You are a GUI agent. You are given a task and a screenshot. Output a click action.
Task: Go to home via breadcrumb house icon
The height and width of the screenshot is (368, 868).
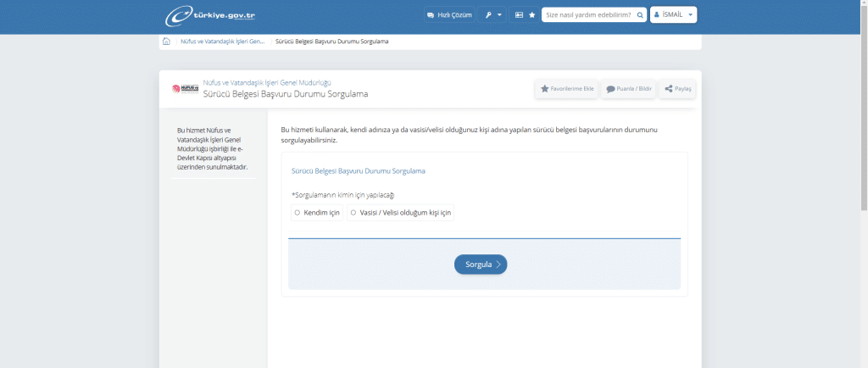click(x=166, y=42)
